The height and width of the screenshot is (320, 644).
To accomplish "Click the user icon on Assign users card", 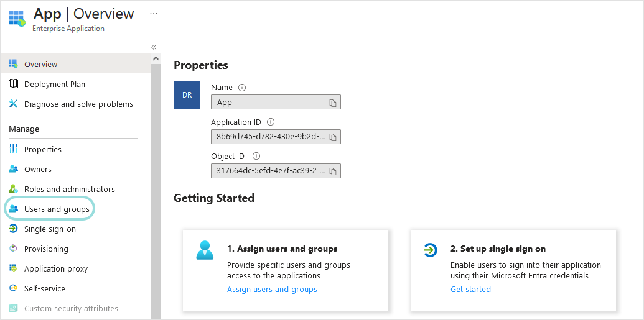I will [205, 250].
